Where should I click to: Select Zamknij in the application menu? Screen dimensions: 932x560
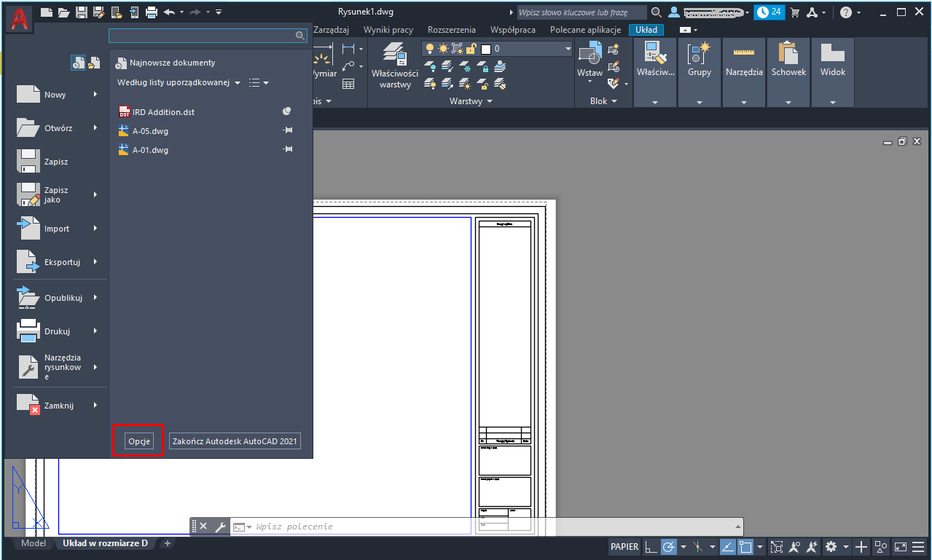58,406
